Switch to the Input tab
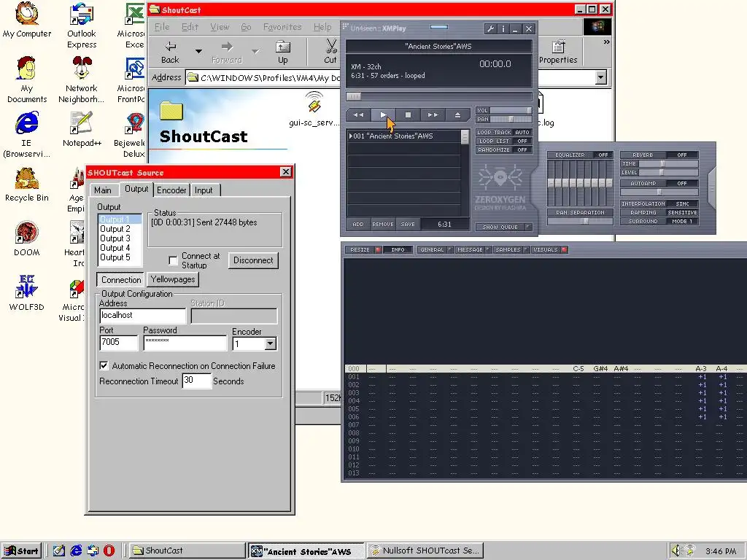747x560 pixels. [x=204, y=190]
